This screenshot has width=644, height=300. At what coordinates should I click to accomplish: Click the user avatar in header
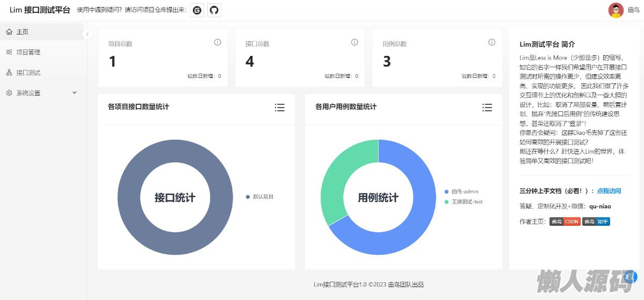coord(616,10)
